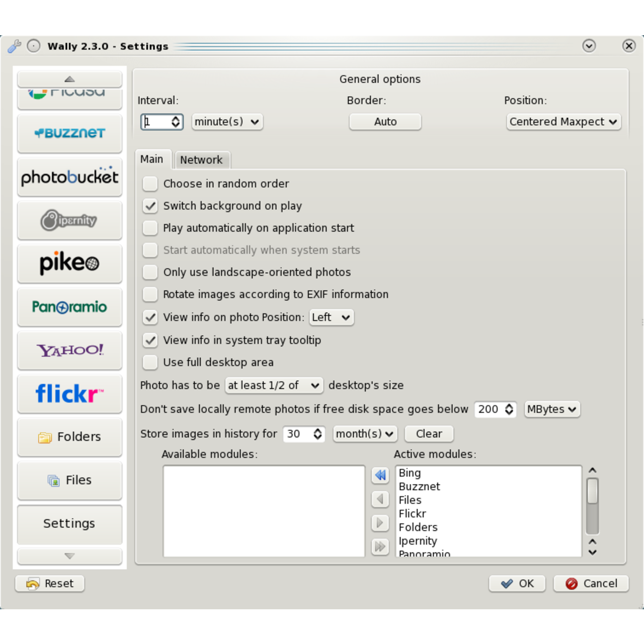Select the Folders module

[69, 437]
